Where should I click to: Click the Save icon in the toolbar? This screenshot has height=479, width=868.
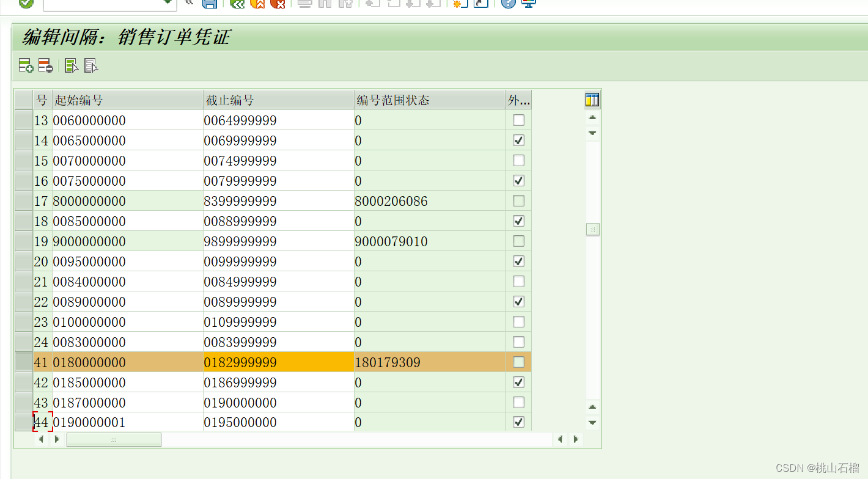[x=210, y=4]
